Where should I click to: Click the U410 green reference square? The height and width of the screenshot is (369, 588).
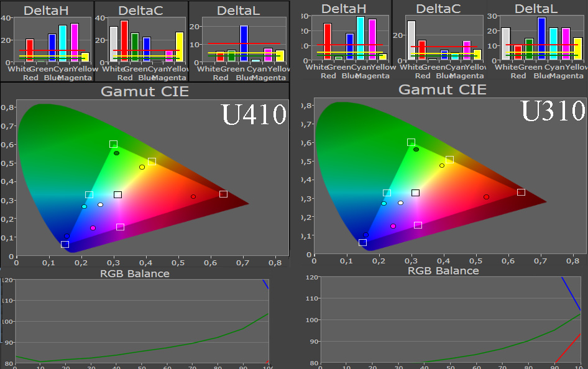tap(113, 144)
